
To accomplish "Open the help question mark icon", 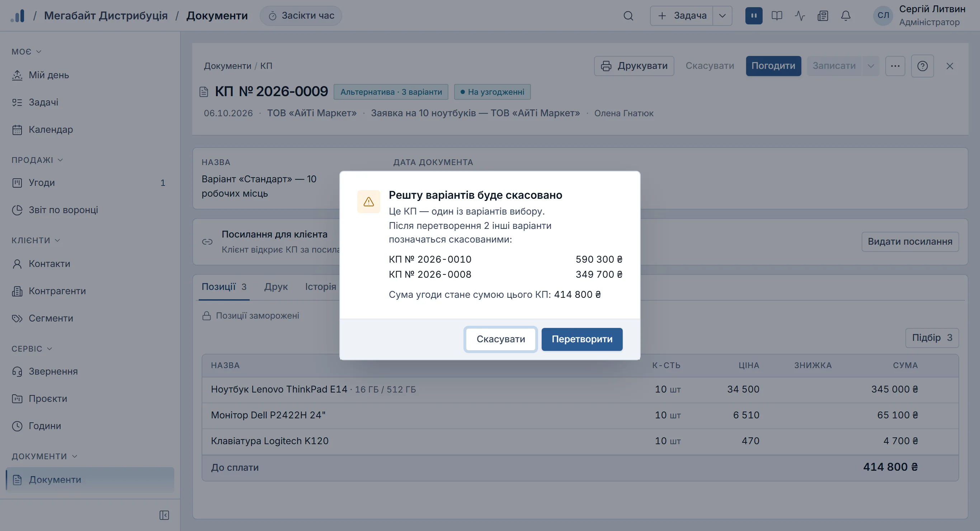I will pyautogui.click(x=922, y=66).
